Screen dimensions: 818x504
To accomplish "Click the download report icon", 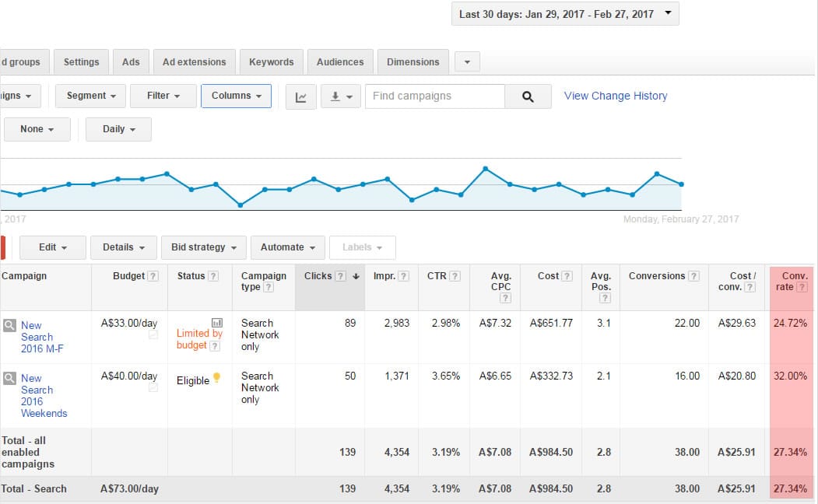I will [x=342, y=96].
